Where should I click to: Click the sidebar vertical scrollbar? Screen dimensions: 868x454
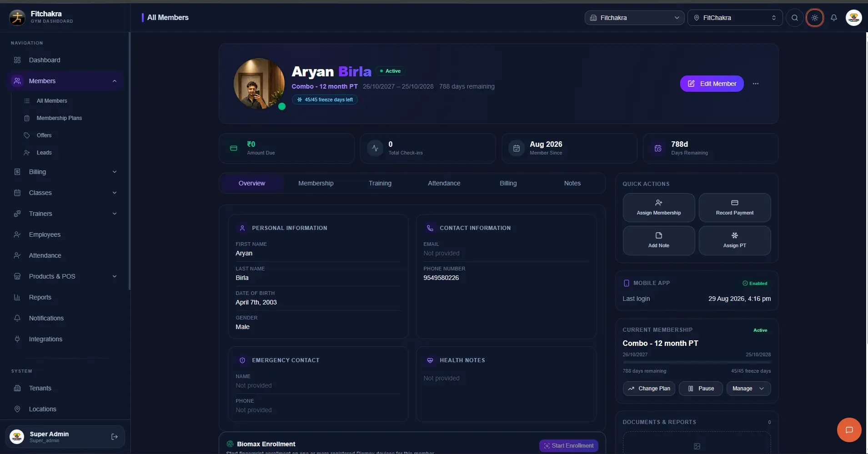(130, 161)
